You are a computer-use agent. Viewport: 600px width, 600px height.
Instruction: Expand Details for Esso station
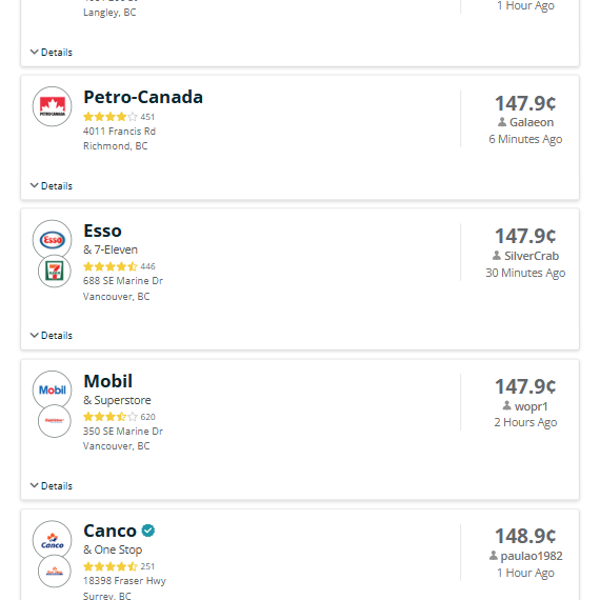pos(51,336)
